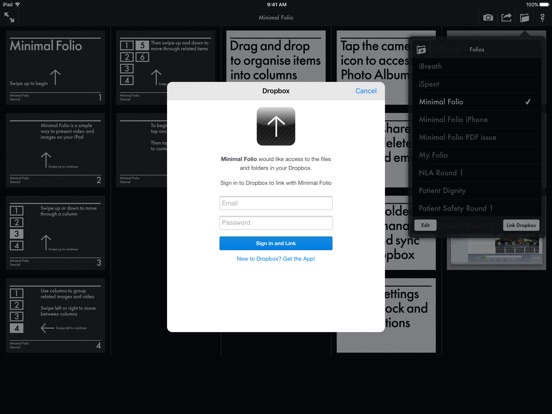Open slide 3 about moving through a column
The height and width of the screenshot is (414, 552).
click(x=55, y=233)
